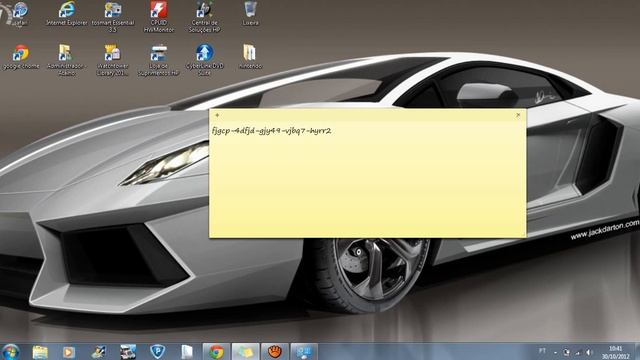Delete the sticky note with X button

click(x=518, y=115)
